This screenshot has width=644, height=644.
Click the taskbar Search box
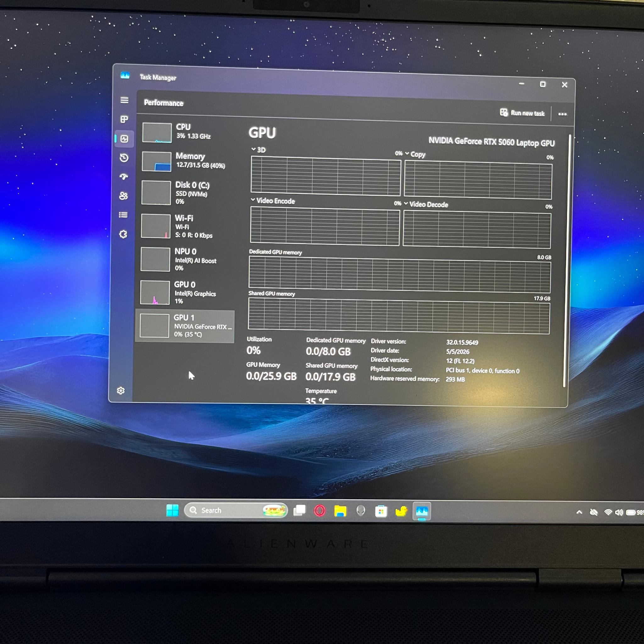236,510
